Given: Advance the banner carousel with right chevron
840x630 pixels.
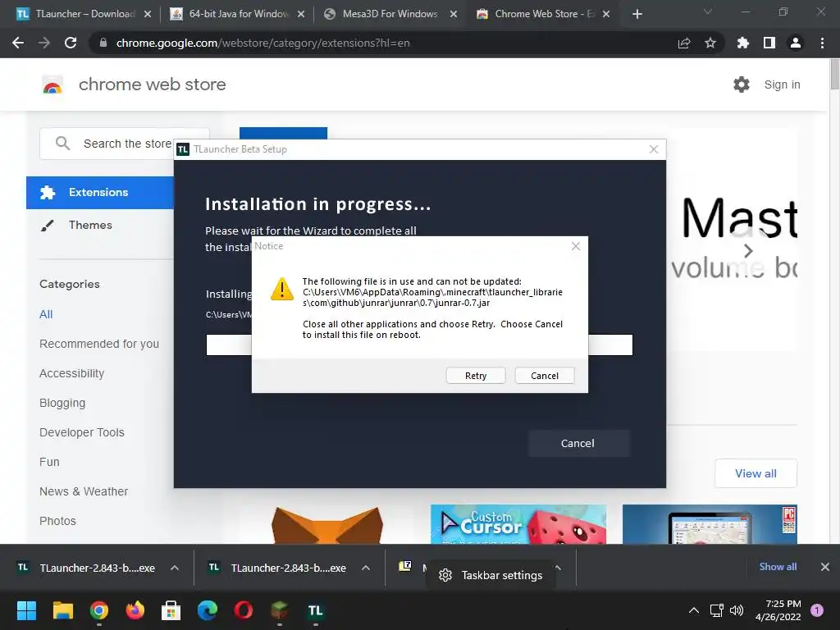Looking at the screenshot, I should click(x=748, y=250).
